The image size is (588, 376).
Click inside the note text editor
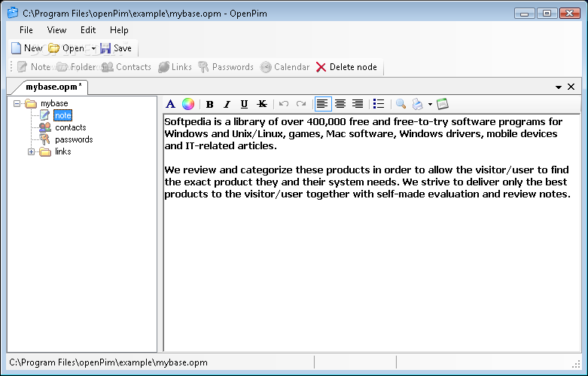coord(372,233)
